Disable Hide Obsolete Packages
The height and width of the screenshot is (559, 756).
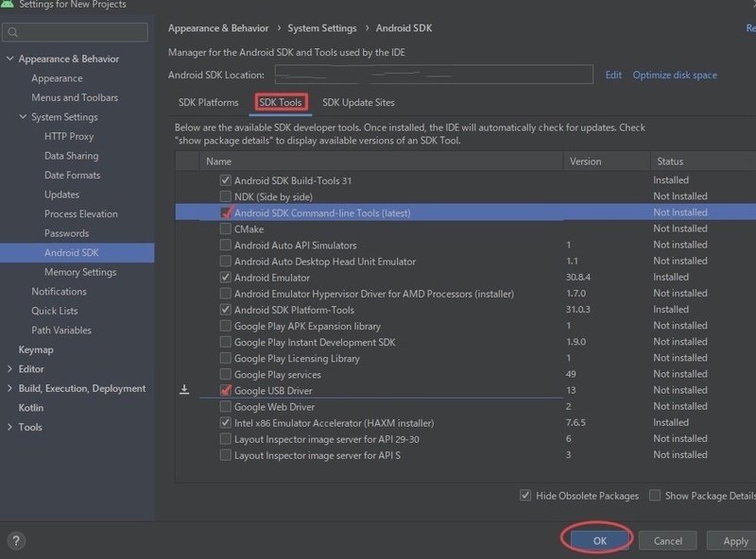[x=525, y=496]
